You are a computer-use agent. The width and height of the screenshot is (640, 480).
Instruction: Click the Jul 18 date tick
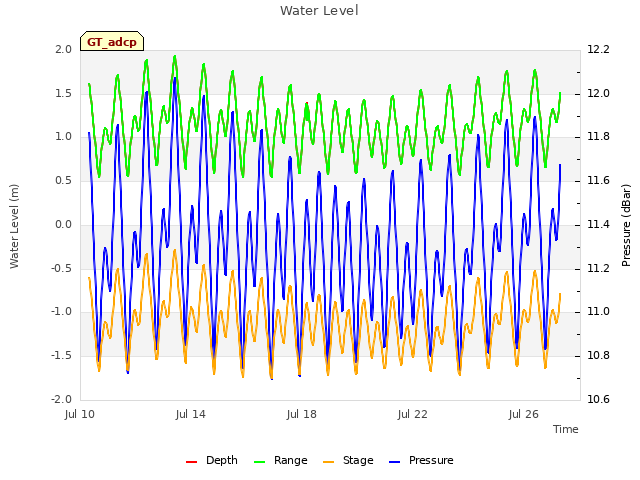[302, 414]
